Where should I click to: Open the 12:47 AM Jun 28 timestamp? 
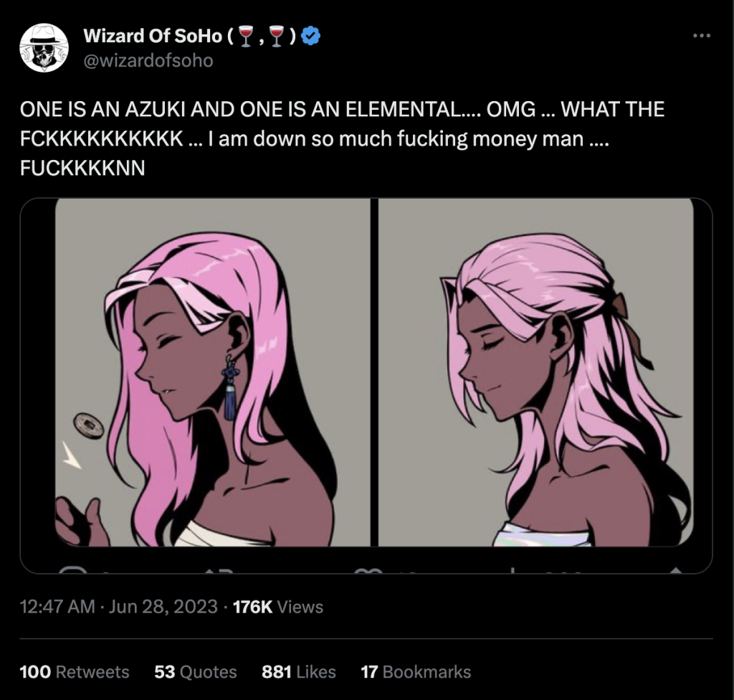(118, 607)
